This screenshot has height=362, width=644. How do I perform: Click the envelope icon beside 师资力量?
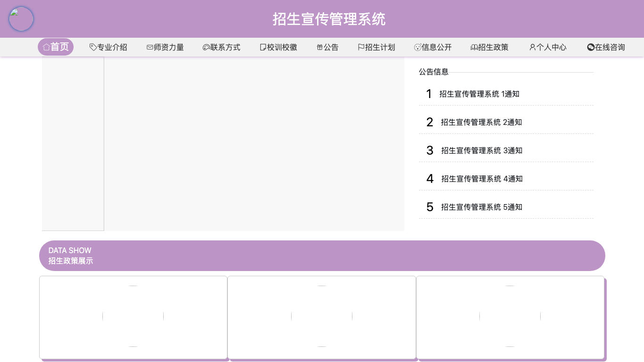(150, 47)
